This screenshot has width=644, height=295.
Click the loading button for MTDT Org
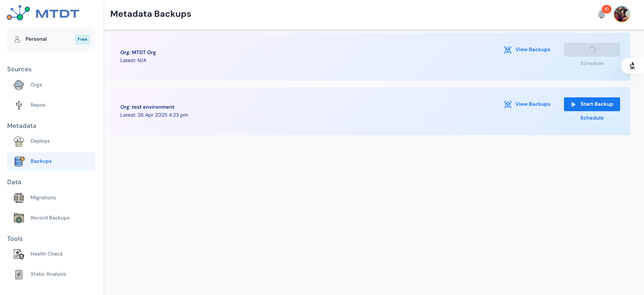(x=592, y=50)
